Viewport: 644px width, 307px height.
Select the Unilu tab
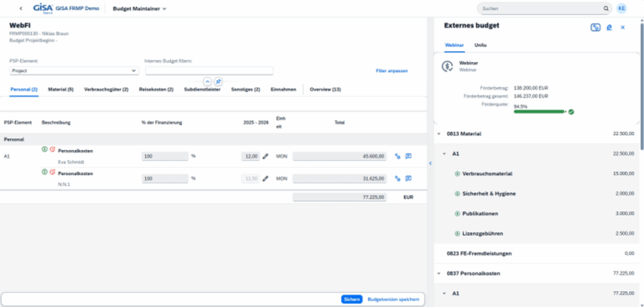tap(480, 45)
